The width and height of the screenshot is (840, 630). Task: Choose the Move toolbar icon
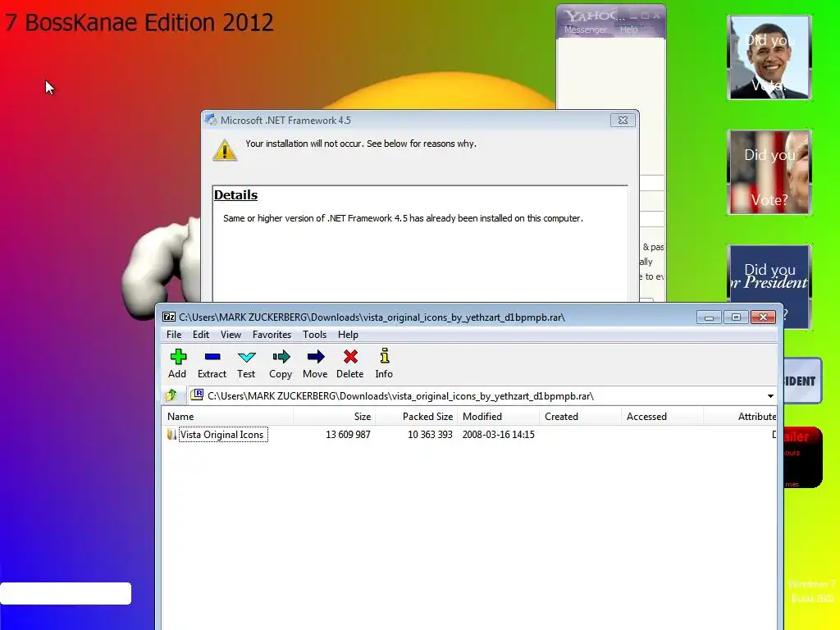coord(315,363)
